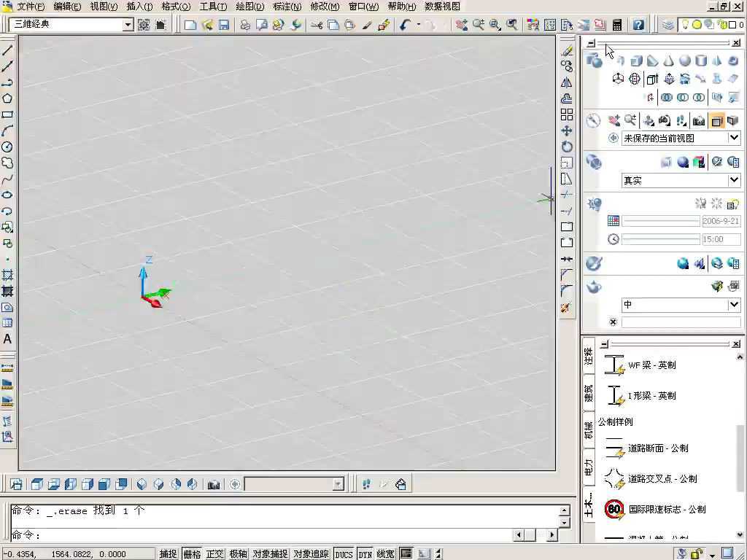
Task: Select the Move tool in modify toolbar
Action: coord(566,131)
